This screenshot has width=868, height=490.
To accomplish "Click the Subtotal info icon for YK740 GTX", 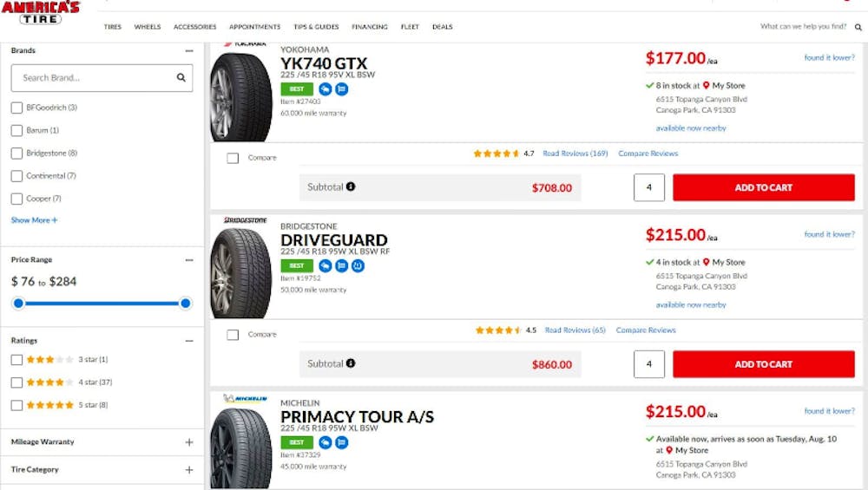I will 351,186.
